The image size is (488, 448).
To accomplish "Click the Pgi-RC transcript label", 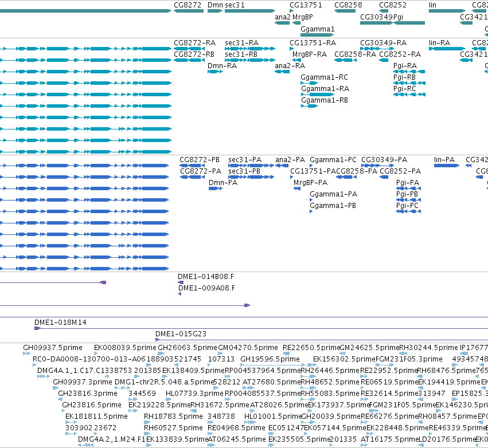I will [x=405, y=89].
